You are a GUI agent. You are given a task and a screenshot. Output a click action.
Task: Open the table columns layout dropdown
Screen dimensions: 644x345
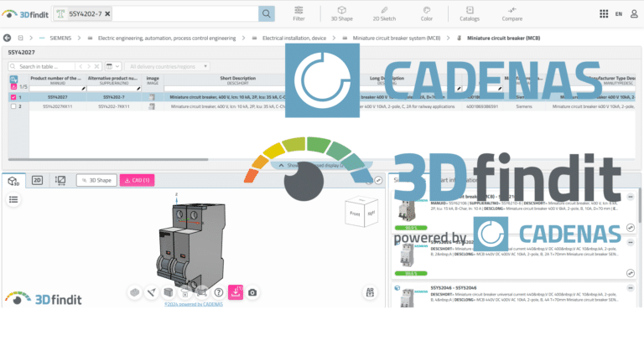[x=113, y=66]
